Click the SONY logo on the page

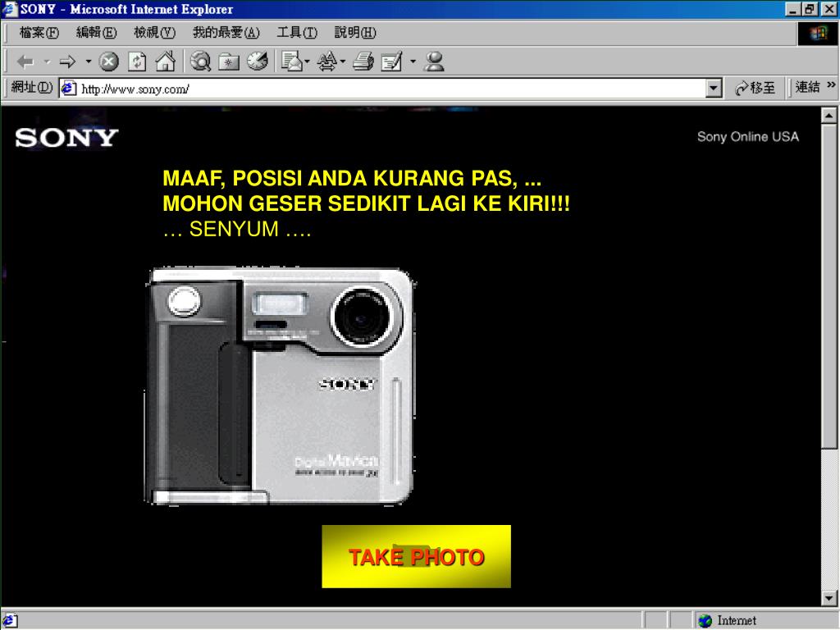[x=66, y=138]
